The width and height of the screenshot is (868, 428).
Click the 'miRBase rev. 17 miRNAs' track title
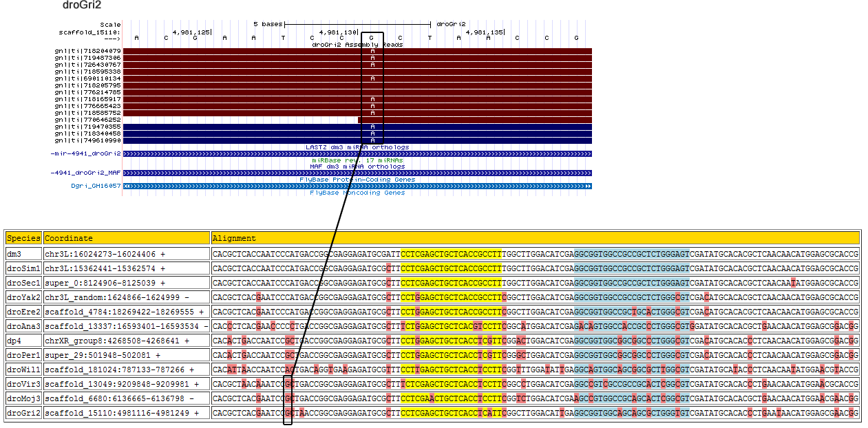point(357,160)
